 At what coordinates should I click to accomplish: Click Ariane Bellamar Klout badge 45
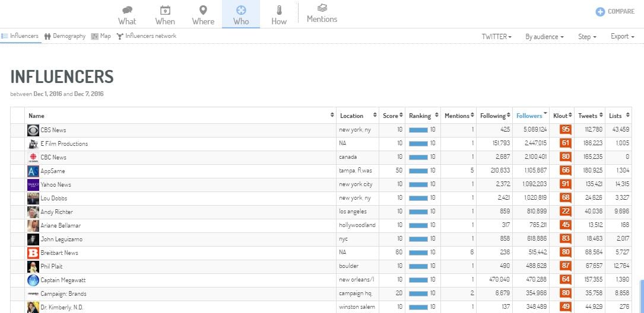point(566,226)
